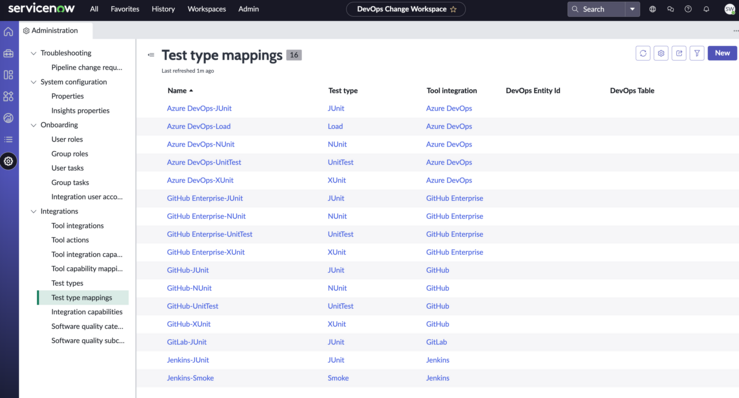Select Test types in navigation
The image size is (739, 398).
pyautogui.click(x=67, y=283)
